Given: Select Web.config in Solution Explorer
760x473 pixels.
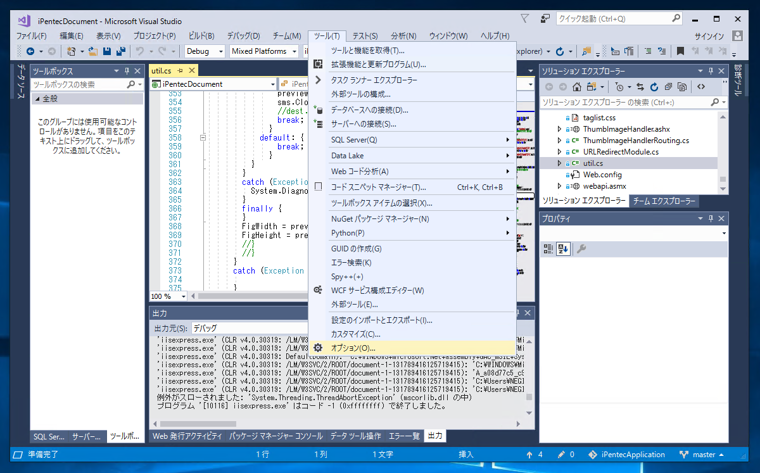Looking at the screenshot, I should (602, 174).
